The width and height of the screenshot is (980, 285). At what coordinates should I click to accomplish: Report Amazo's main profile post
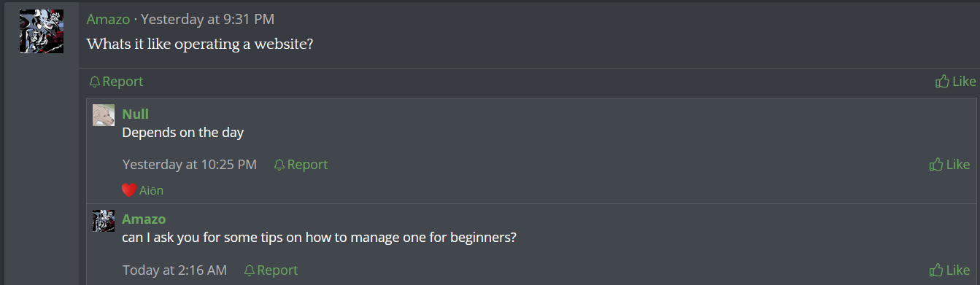tap(116, 82)
